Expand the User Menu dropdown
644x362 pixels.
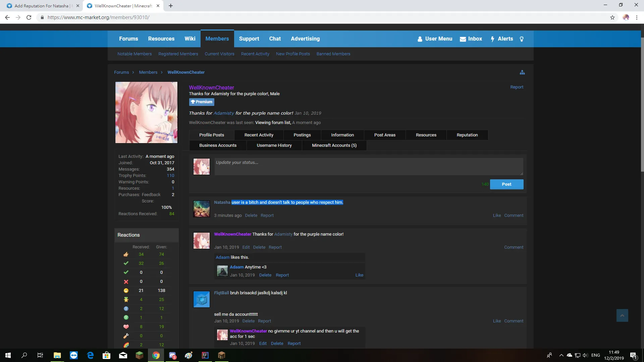435,39
